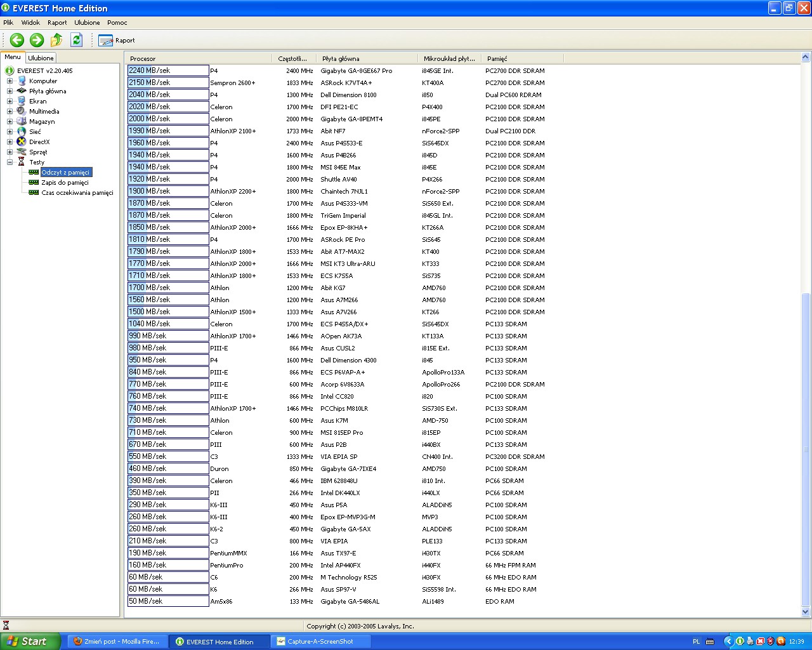812x650 pixels.
Task: Click the vertical scrollbar thumb
Action: click(x=806, y=449)
